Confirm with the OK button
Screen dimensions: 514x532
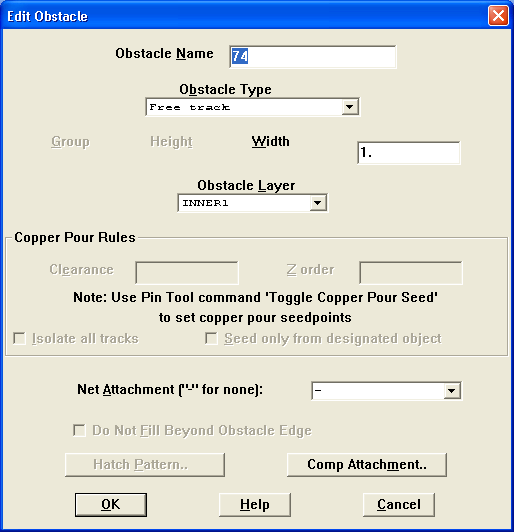[x=111, y=505]
